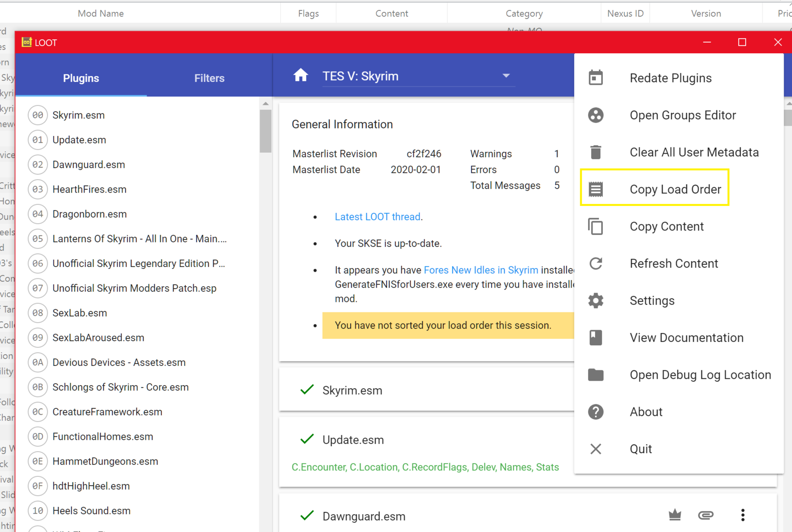Click the paperclip icon on the Dawnguard.esm card

(706, 515)
